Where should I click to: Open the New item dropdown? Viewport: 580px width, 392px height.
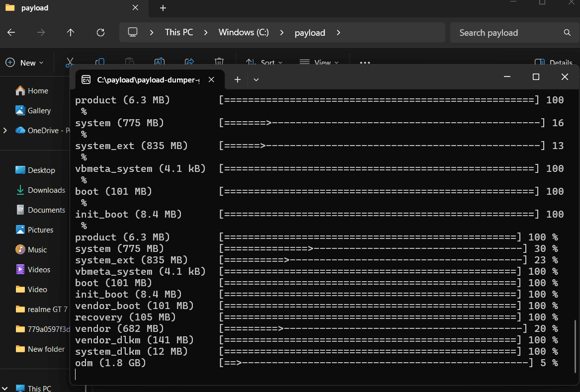coord(25,63)
